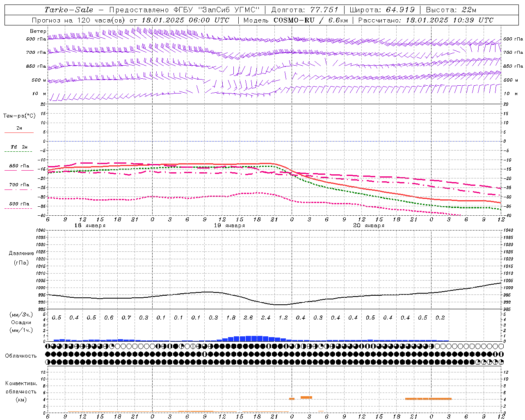Click the precipitation value "1.8"
This screenshot has width=525, height=420.
[x=231, y=318]
